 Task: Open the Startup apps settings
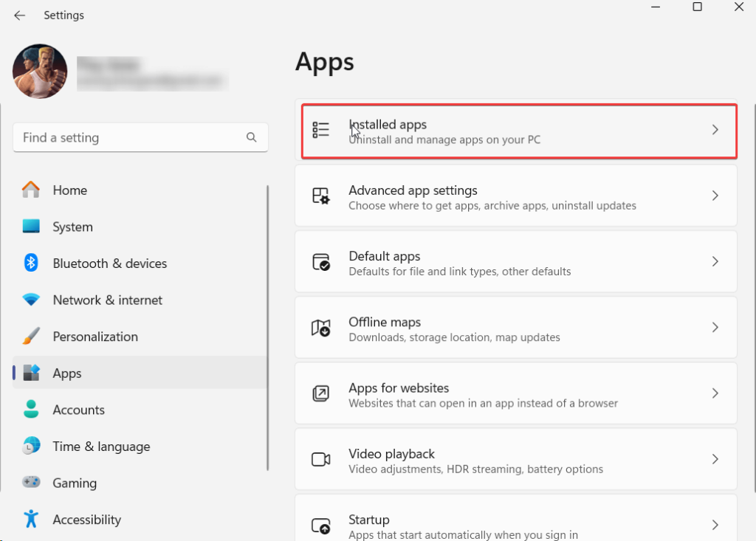coord(515,526)
